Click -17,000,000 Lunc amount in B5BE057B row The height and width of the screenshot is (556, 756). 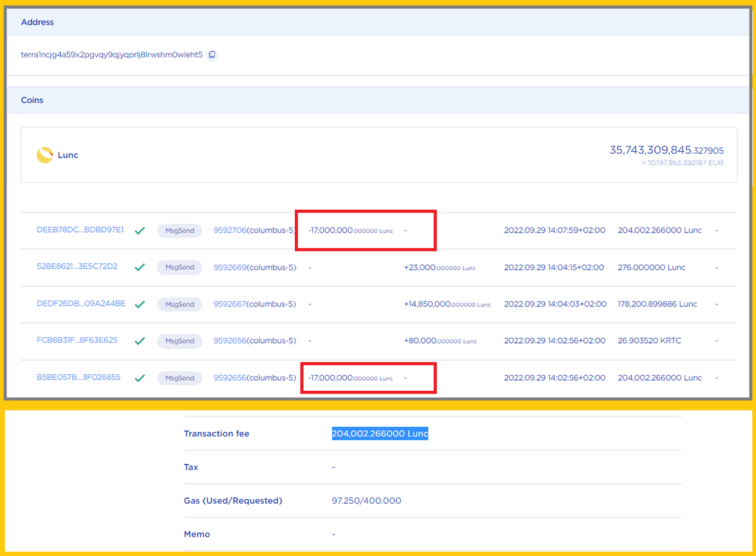click(x=350, y=378)
